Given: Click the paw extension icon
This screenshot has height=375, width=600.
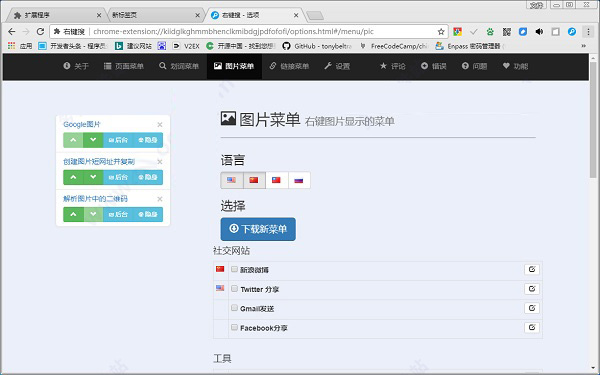Looking at the screenshot, I should coord(490,32).
